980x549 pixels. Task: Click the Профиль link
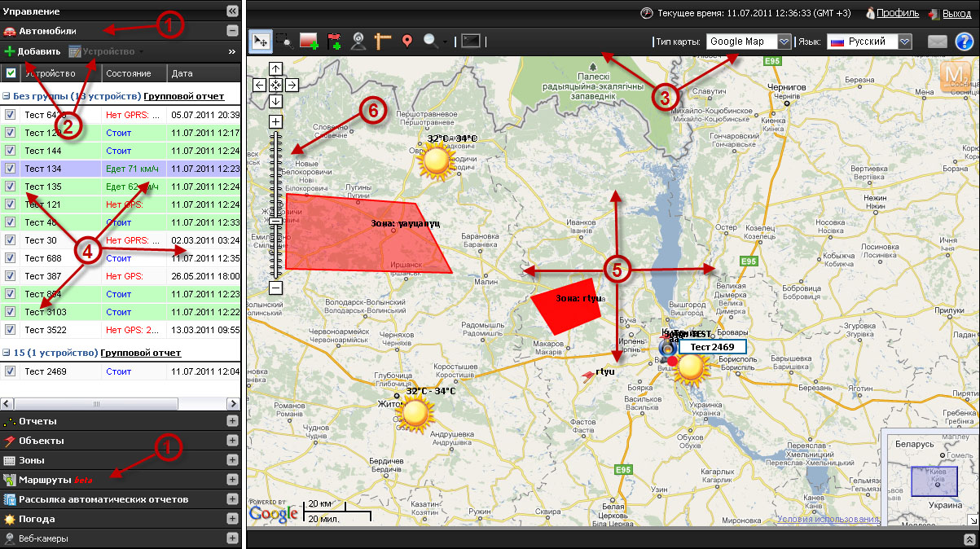898,13
